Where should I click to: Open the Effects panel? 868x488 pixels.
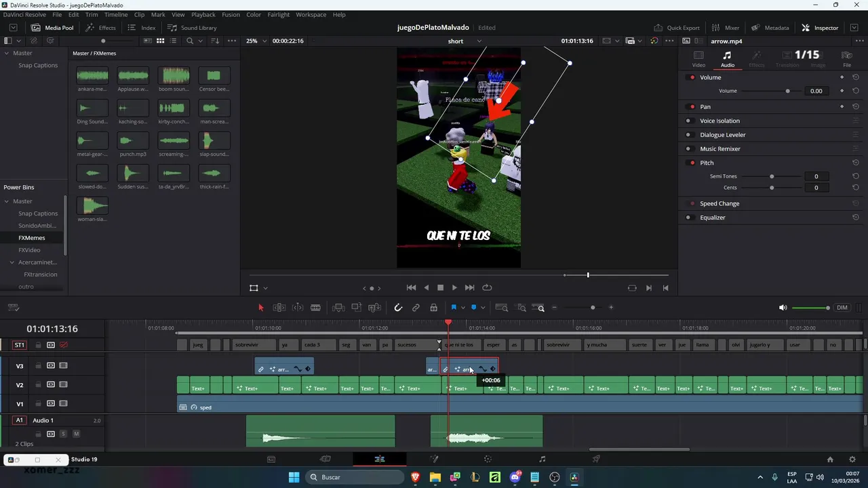[x=101, y=28]
